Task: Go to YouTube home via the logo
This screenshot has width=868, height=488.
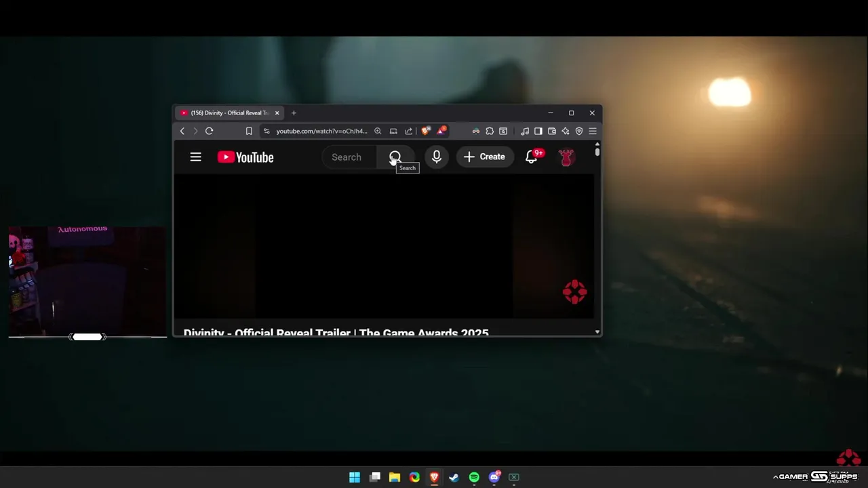Action: (245, 157)
